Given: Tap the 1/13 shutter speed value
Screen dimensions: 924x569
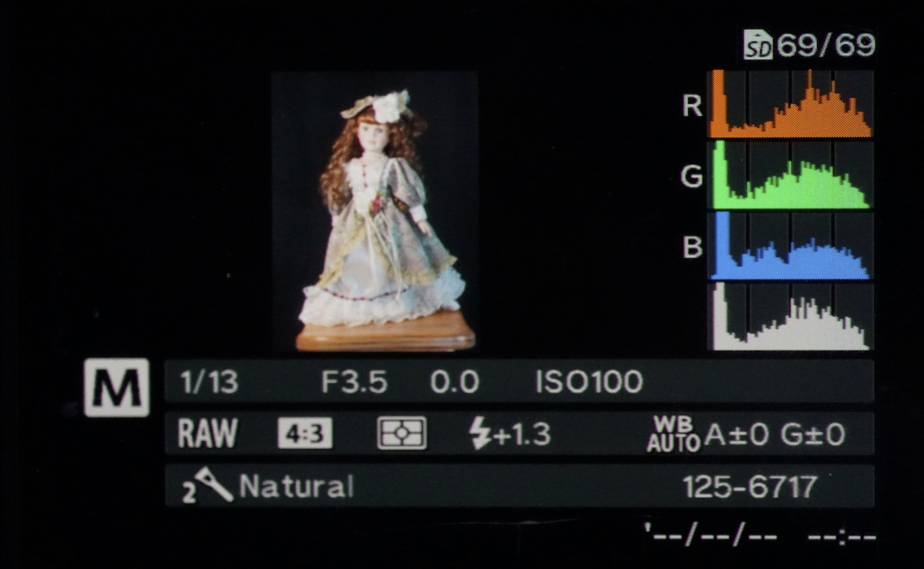Looking at the screenshot, I should coord(210,382).
